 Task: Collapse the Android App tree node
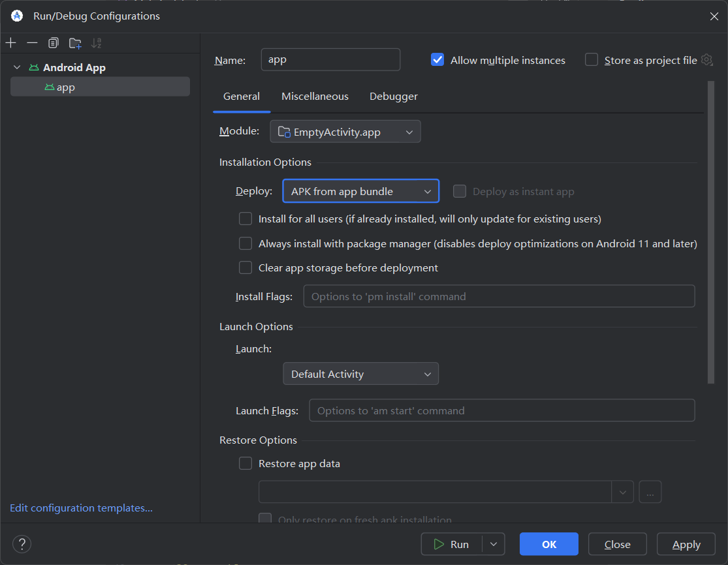coord(17,67)
